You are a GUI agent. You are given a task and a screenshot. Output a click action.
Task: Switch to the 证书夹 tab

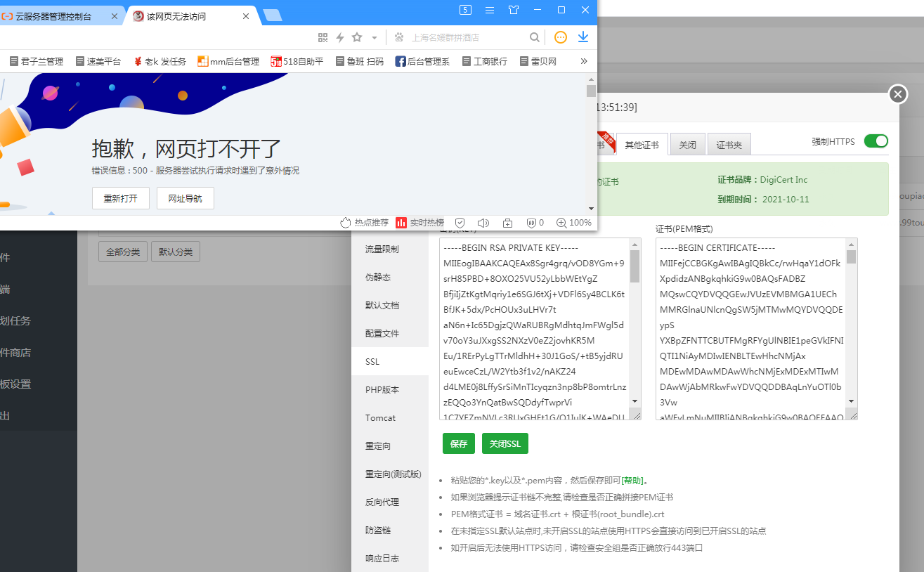coord(729,145)
